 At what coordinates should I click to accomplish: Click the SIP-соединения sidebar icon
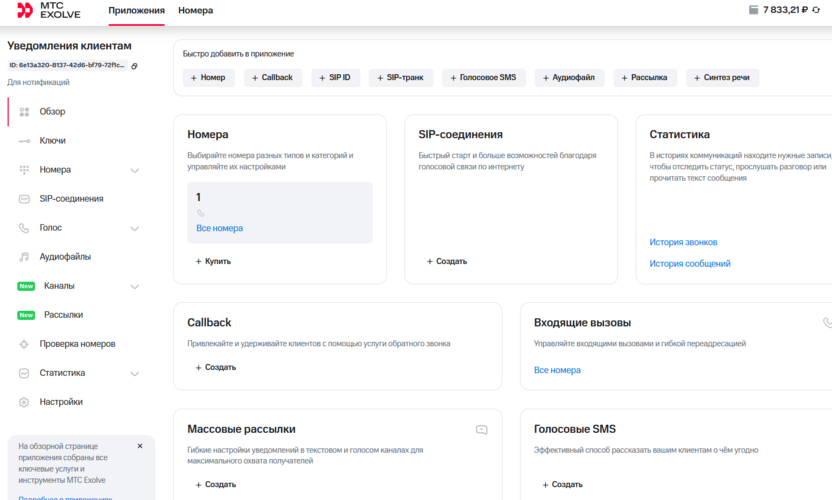24,199
